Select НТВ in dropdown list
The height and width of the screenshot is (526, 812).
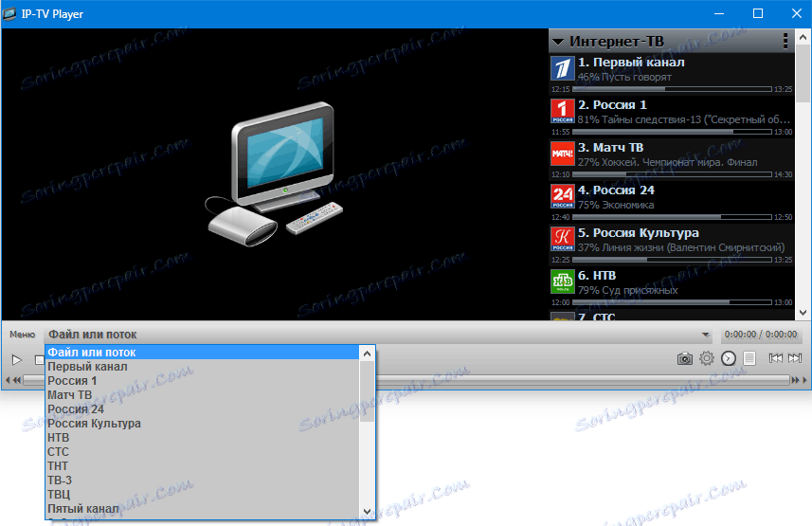pyautogui.click(x=203, y=437)
